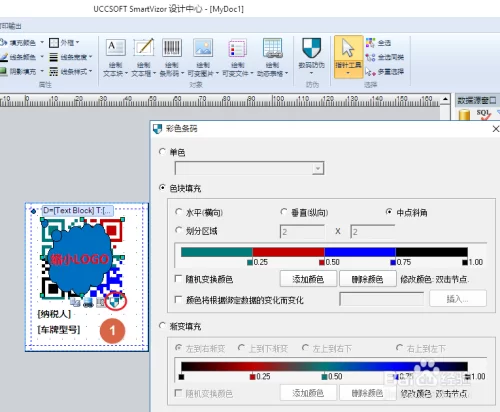Select the 渐变填充 gradient fill radio
500x412 pixels.
coord(162,325)
